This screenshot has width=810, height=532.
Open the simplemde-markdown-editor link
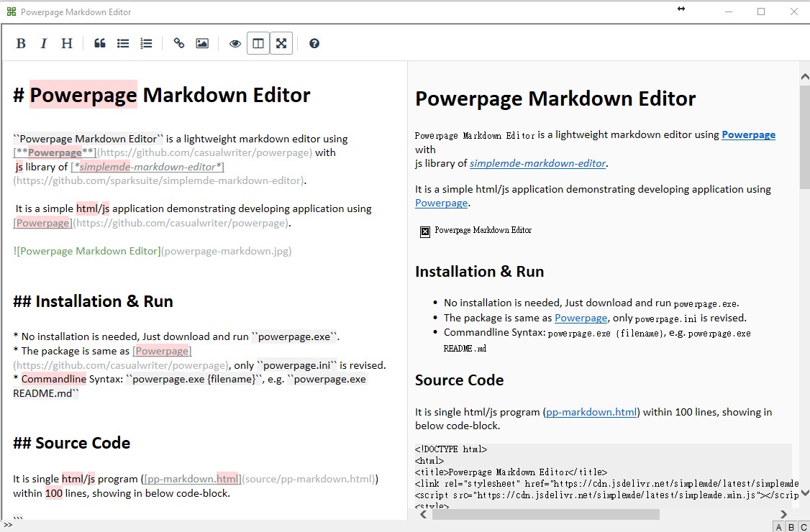click(537, 163)
